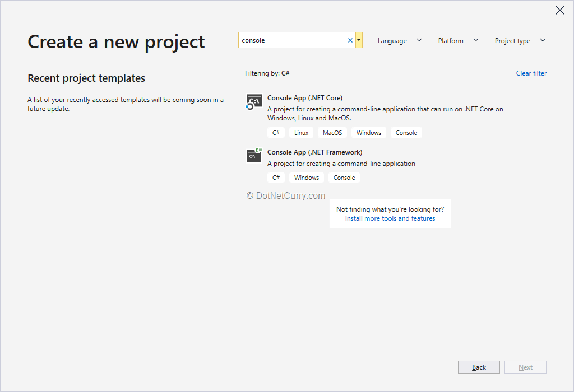Select Console App (.NET Core) template title

(305, 98)
